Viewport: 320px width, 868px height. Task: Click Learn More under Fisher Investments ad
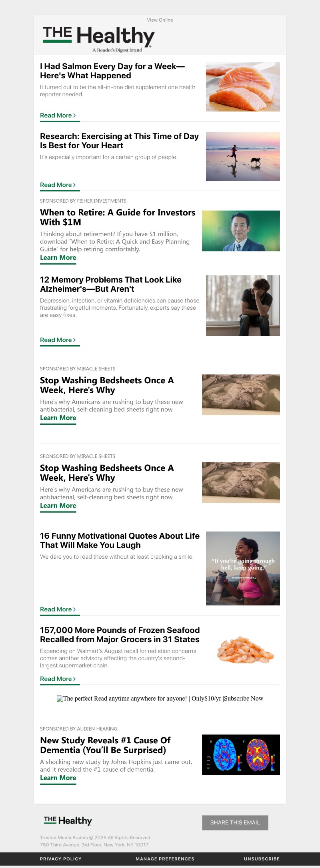pos(58,258)
